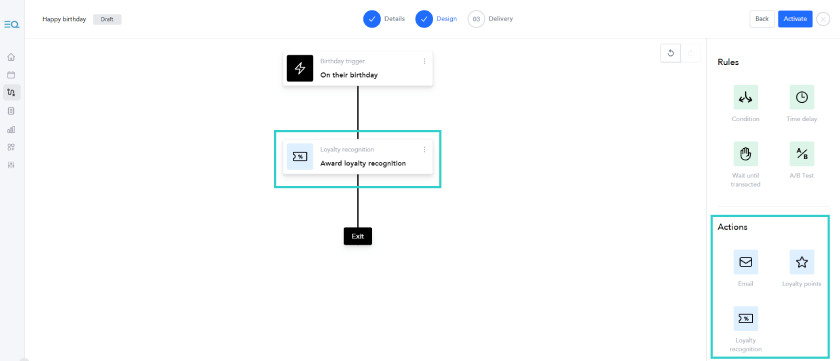Open the home icon in sidebar

tap(11, 57)
